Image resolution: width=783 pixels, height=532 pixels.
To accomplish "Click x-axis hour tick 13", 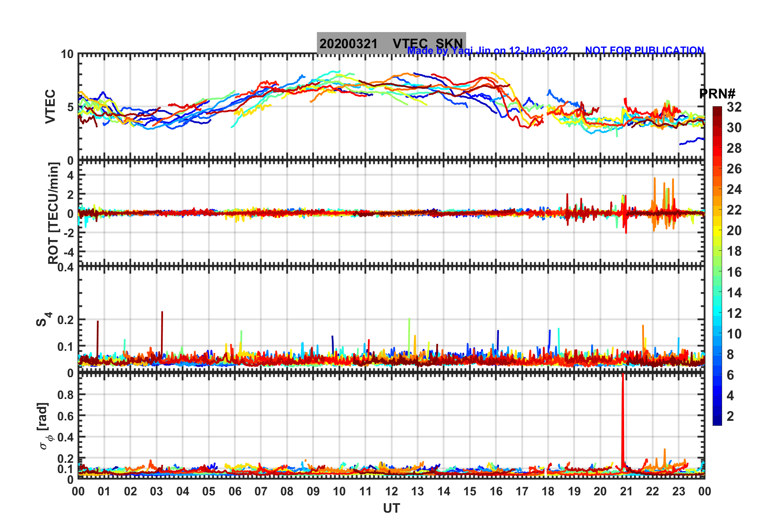I will tap(417, 492).
